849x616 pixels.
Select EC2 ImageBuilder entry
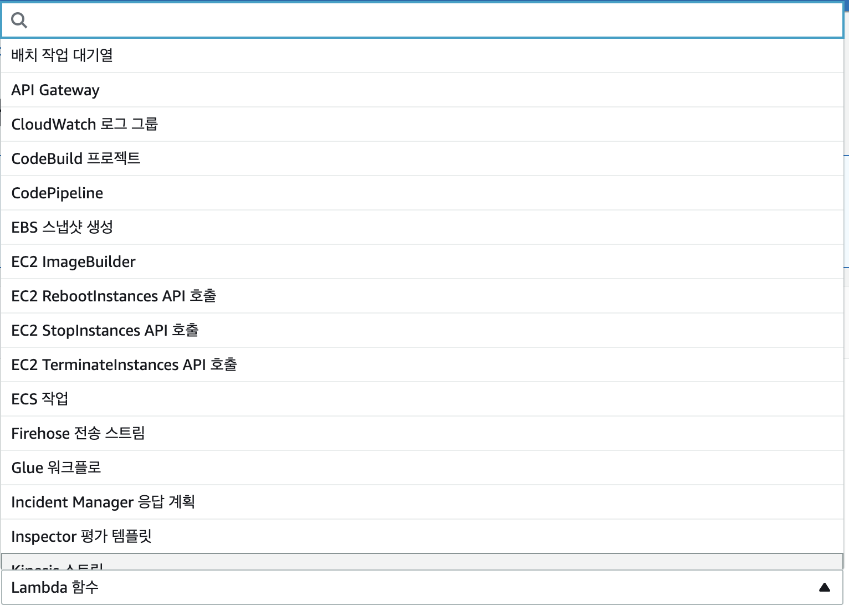tap(422, 261)
